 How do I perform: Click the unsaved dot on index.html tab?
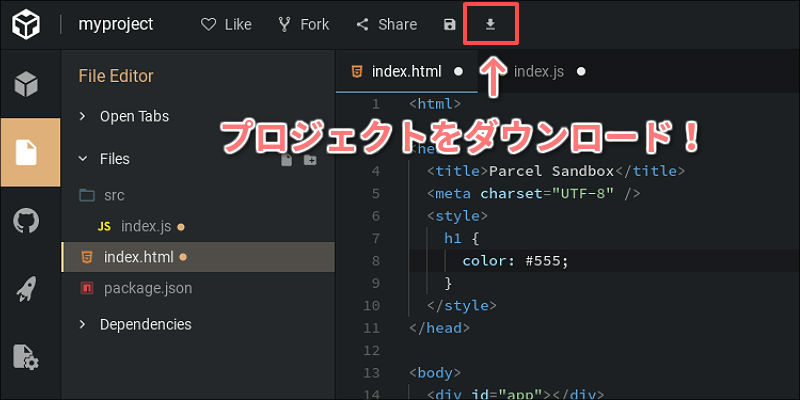point(458,72)
